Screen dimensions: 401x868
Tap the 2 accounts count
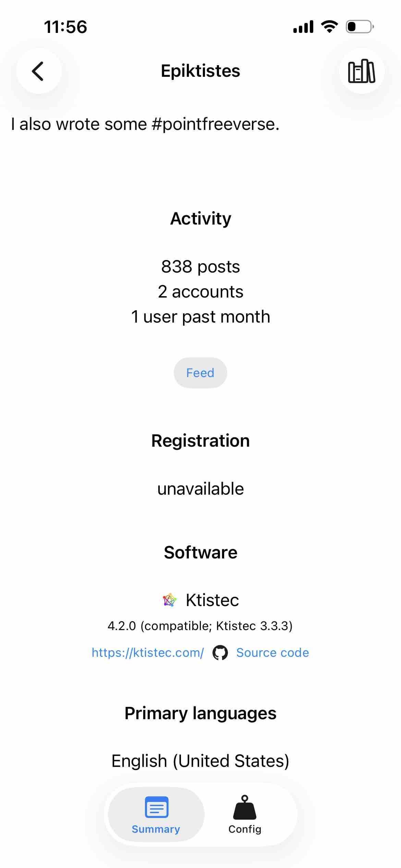tap(200, 292)
